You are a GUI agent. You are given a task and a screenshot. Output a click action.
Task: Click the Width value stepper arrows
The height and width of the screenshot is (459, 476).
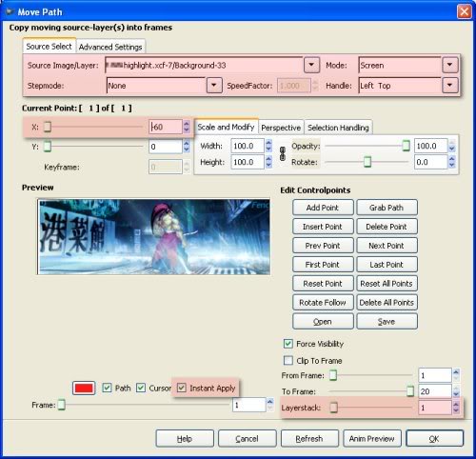click(268, 146)
